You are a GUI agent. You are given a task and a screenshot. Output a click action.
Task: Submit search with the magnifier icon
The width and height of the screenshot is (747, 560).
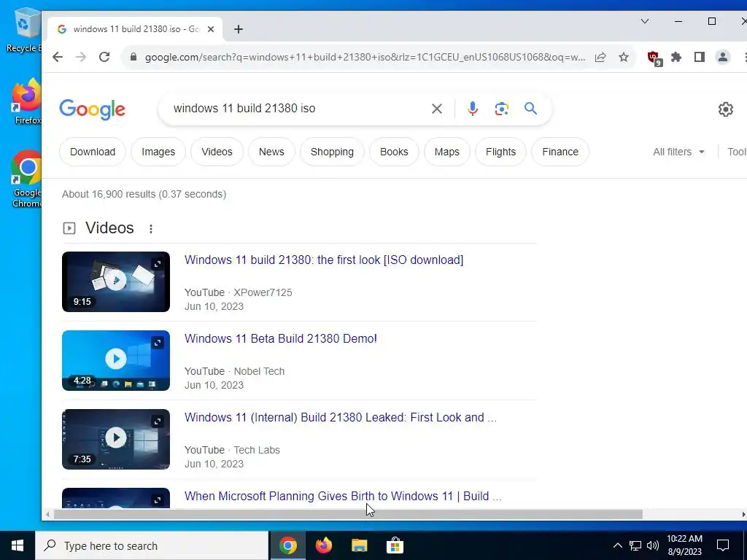pos(531,109)
